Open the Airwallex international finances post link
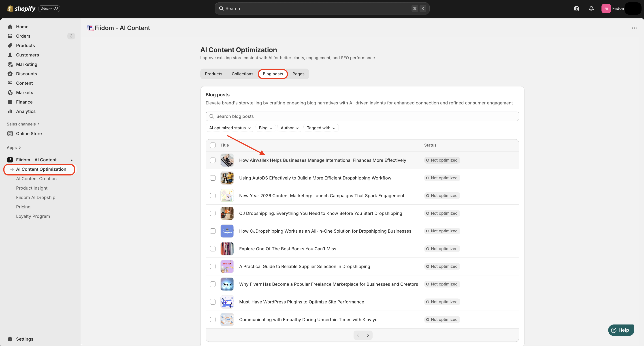 pos(322,160)
